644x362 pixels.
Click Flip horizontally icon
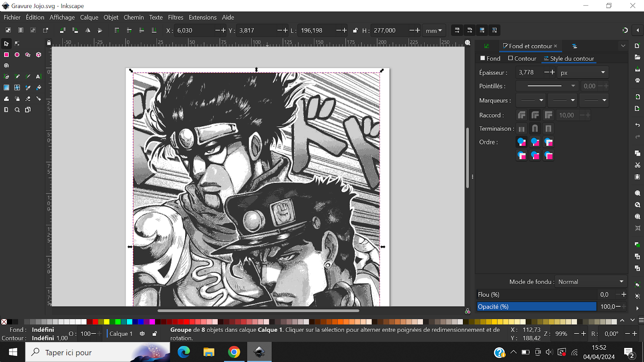click(x=88, y=30)
